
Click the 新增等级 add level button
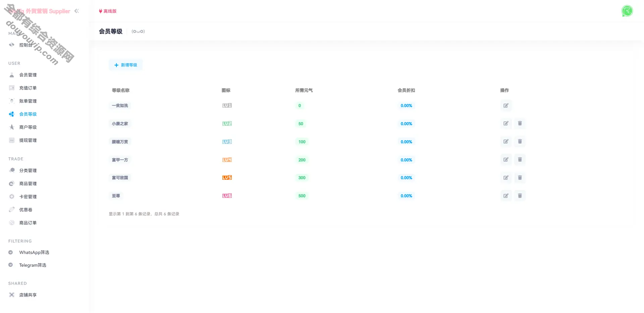[x=126, y=65]
